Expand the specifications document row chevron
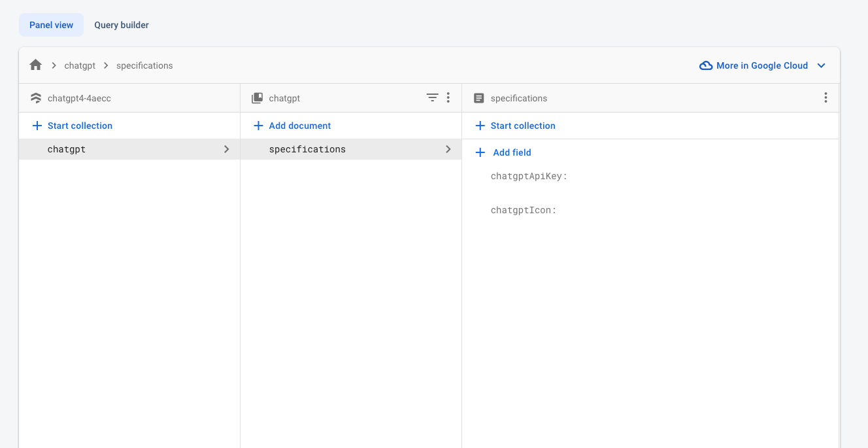The width and height of the screenshot is (868, 448). [x=448, y=149]
